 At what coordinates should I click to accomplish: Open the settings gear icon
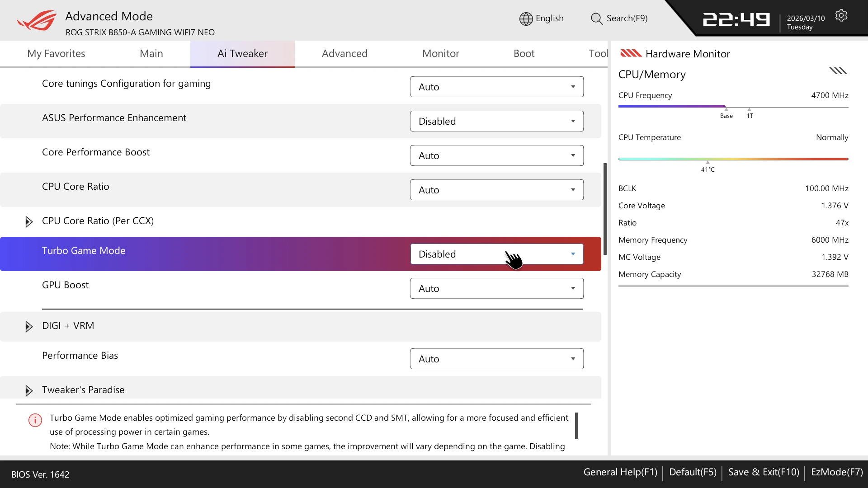[841, 16]
